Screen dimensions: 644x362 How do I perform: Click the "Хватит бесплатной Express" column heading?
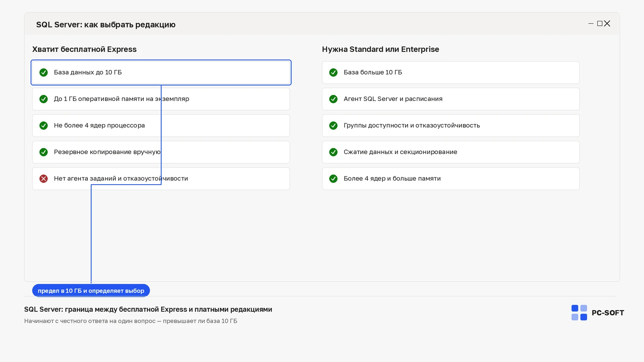click(x=85, y=49)
